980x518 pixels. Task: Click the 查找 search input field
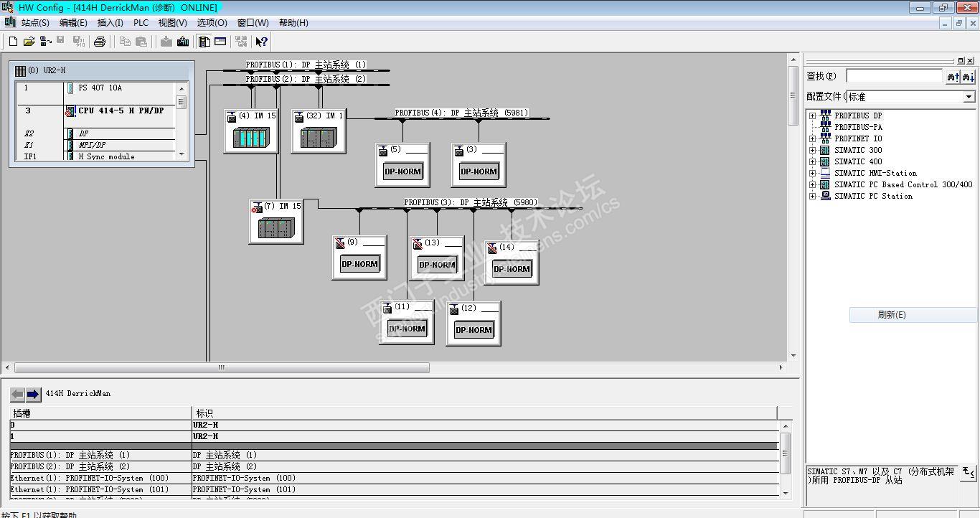894,76
